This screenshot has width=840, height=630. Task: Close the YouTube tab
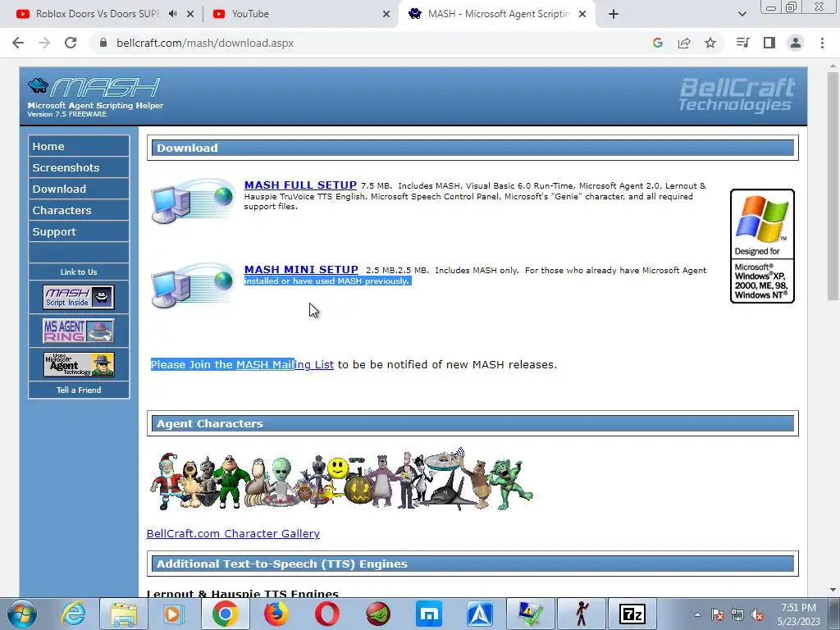coord(386,14)
